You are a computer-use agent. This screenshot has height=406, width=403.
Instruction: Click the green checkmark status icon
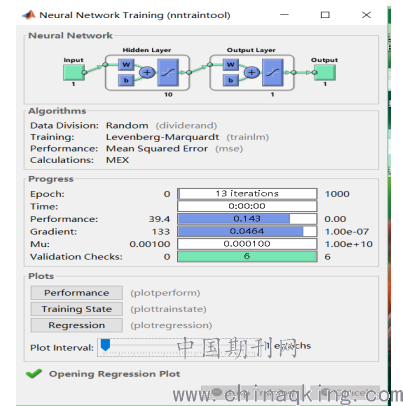pos(34,373)
